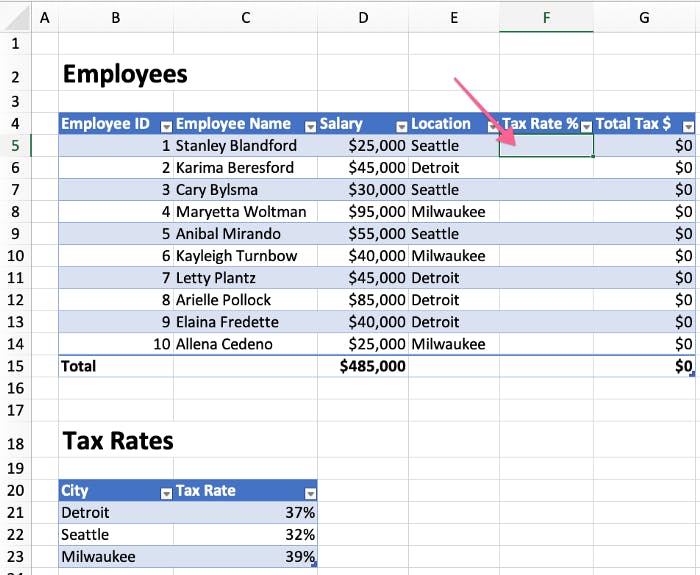
Task: Open the Employee Name filter dropdown
Action: pos(310,127)
